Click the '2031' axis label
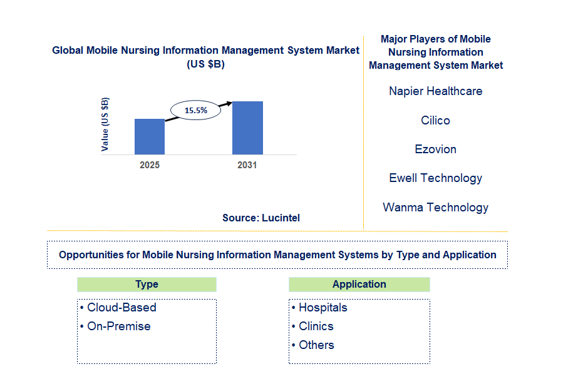This screenshot has height=389, width=588. (x=247, y=165)
